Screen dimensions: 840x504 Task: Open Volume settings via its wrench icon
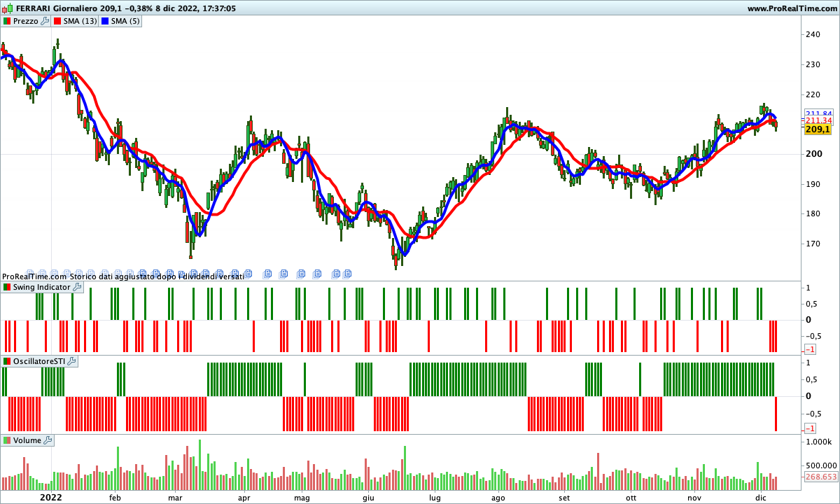point(48,440)
